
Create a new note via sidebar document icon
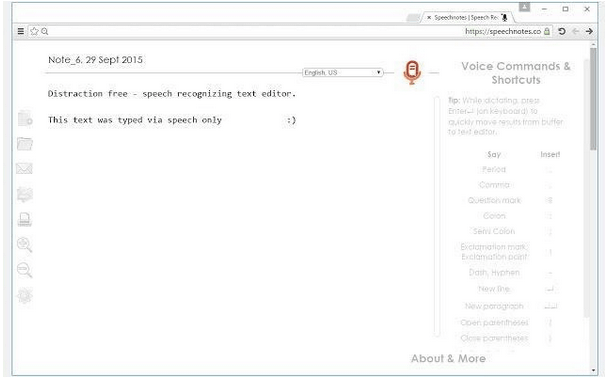tap(25, 118)
